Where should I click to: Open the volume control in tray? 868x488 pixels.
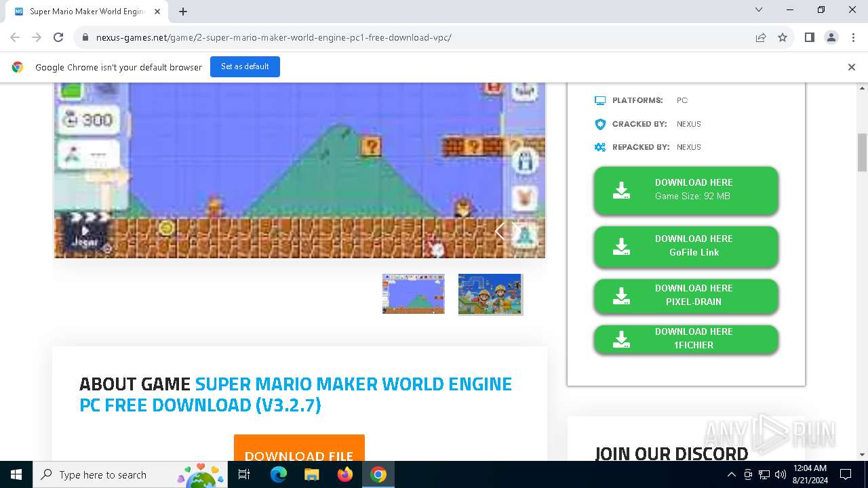click(x=780, y=474)
